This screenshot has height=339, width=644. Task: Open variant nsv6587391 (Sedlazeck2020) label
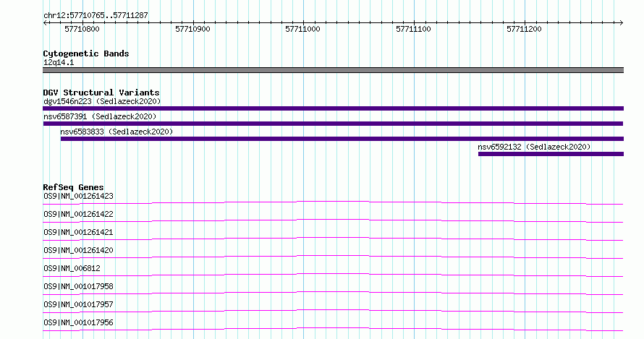[x=100, y=116]
